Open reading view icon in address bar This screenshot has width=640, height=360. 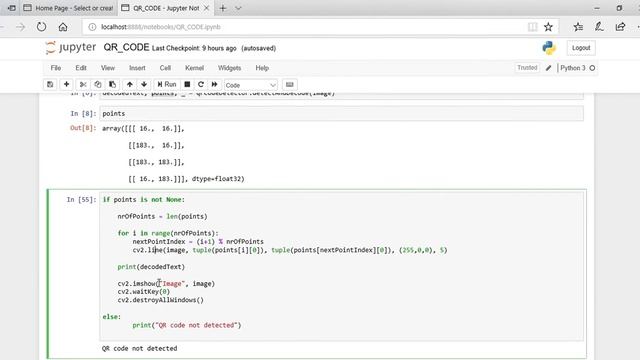[x=532, y=27]
